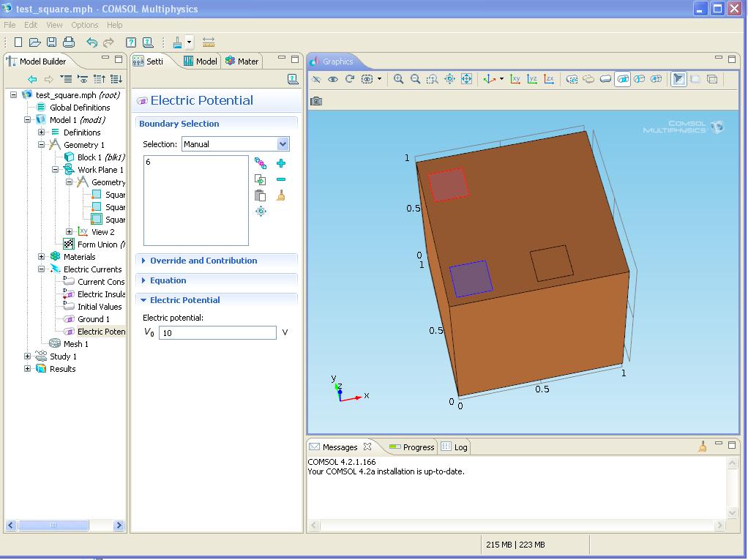This screenshot has height=560, width=748.
Task: Open the File menu
Action: click(x=10, y=25)
